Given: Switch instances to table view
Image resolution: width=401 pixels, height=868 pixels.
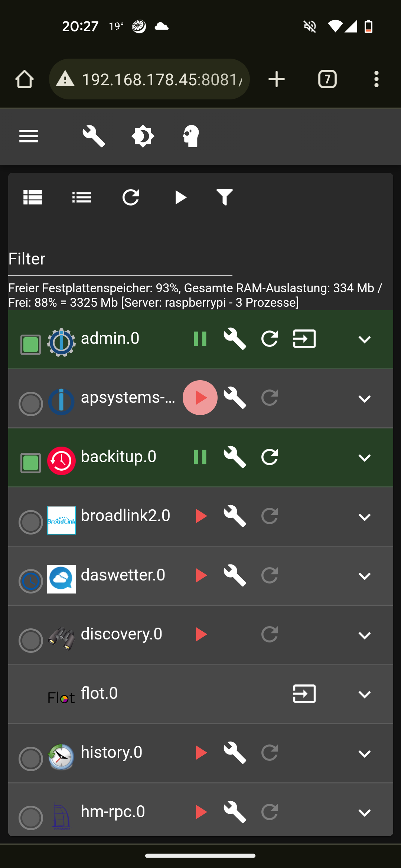Looking at the screenshot, I should (x=33, y=197).
